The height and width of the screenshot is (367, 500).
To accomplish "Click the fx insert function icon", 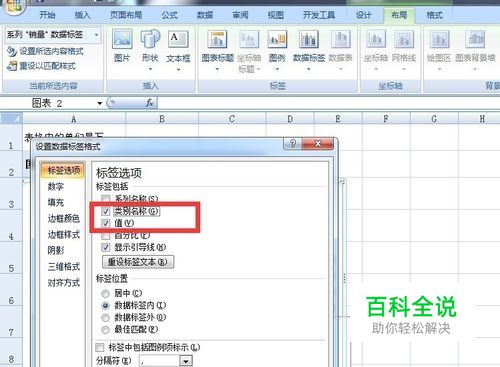I will (150, 103).
